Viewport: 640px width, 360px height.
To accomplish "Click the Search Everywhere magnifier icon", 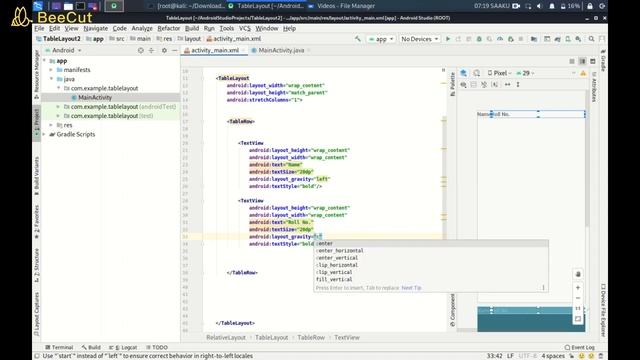I will (591, 39).
